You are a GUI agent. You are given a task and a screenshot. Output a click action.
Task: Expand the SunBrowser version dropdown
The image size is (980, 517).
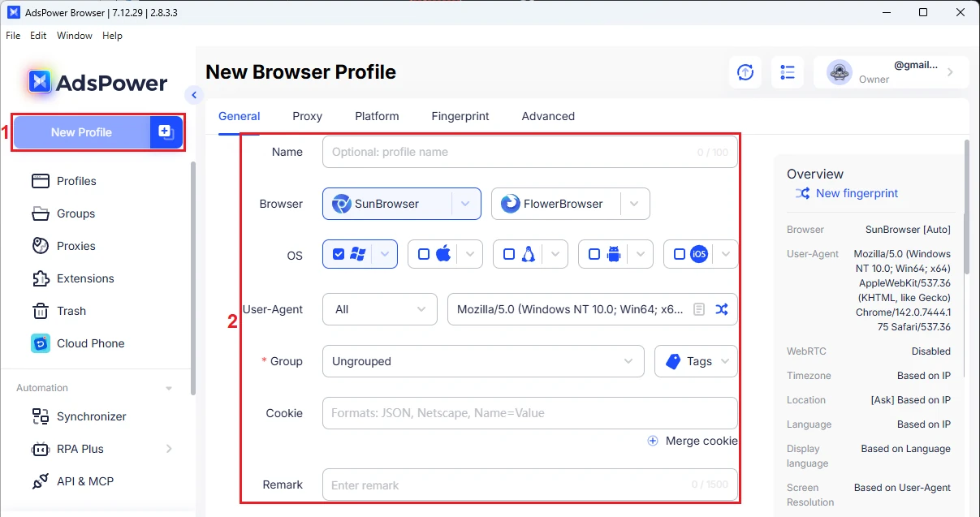pyautogui.click(x=465, y=204)
